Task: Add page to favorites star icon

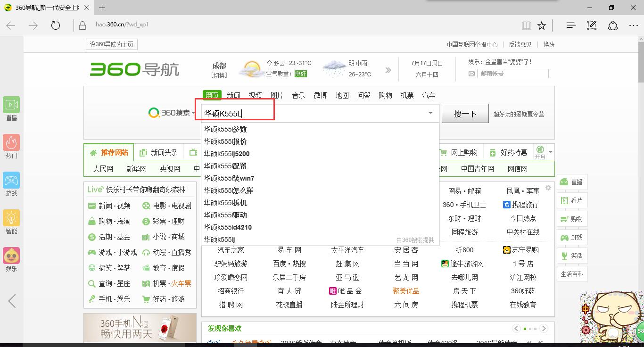Action: pos(542,25)
